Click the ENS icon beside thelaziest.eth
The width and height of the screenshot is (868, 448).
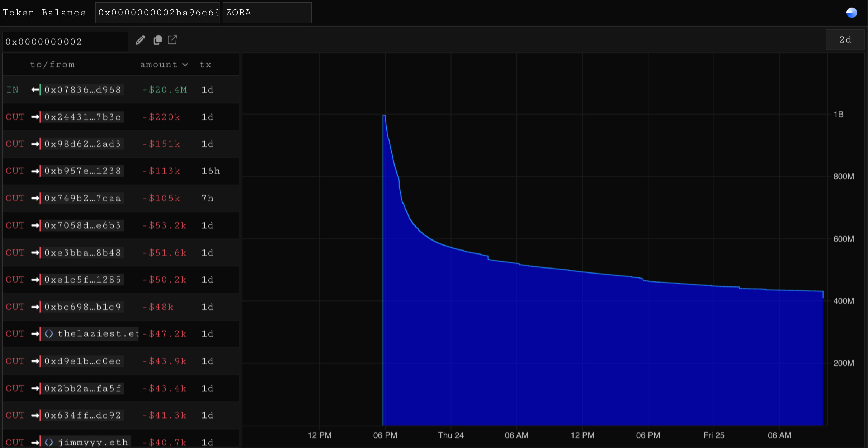point(49,334)
